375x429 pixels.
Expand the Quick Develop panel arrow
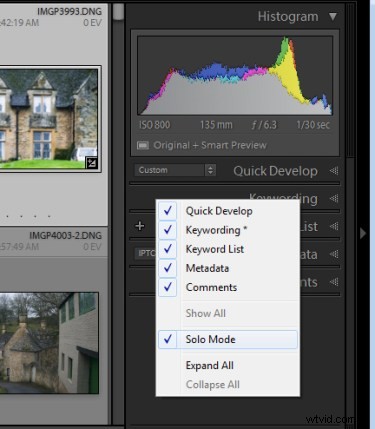pos(334,171)
